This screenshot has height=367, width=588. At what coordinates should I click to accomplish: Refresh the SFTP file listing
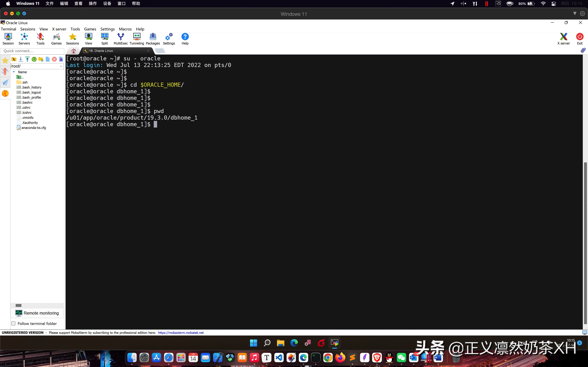coord(34,59)
